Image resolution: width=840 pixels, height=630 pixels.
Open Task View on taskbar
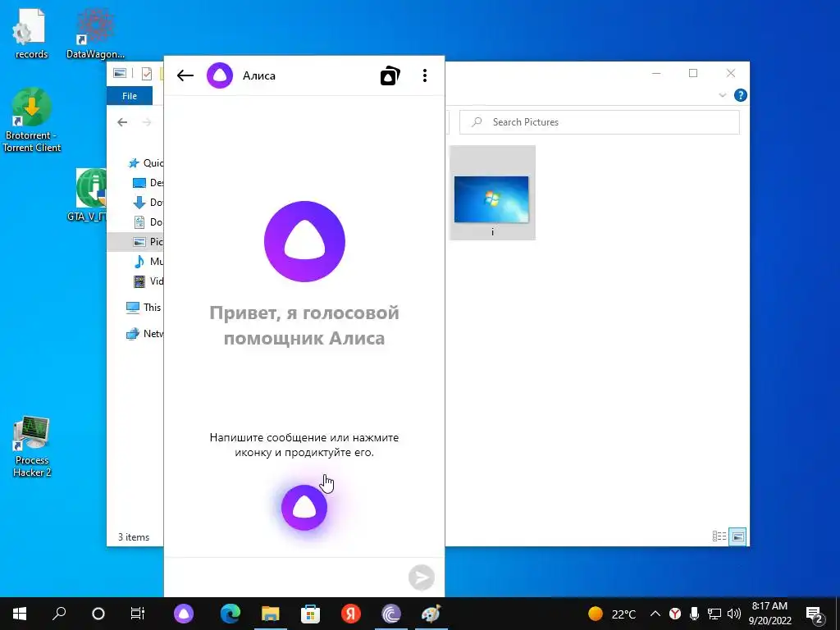(138, 614)
